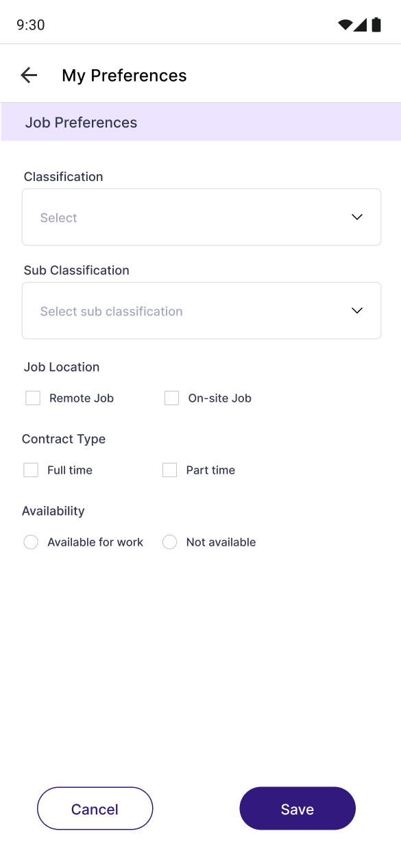Click the Job Preferences section header

pos(81,122)
